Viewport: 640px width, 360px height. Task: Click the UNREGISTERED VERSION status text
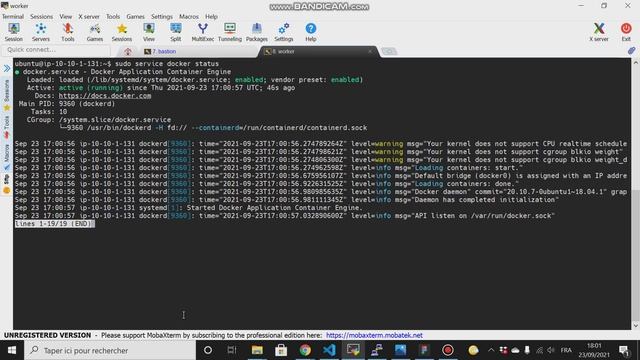click(47, 335)
